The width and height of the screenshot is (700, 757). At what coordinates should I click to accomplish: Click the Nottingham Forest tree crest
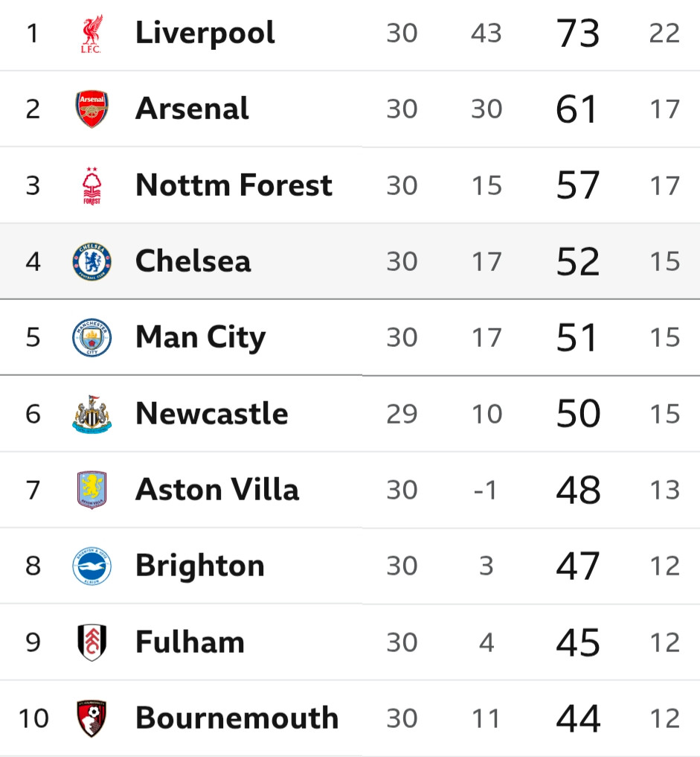91,186
